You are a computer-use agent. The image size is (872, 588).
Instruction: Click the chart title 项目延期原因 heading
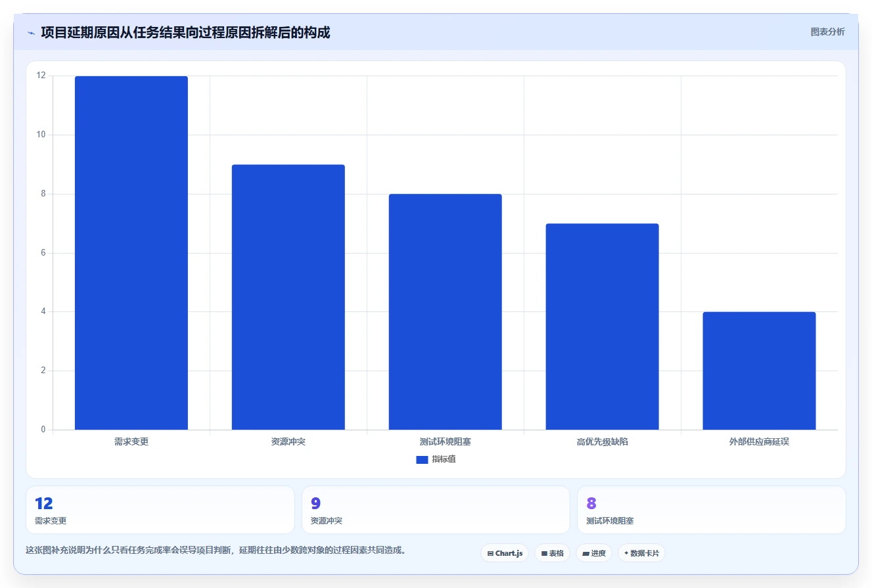(185, 32)
